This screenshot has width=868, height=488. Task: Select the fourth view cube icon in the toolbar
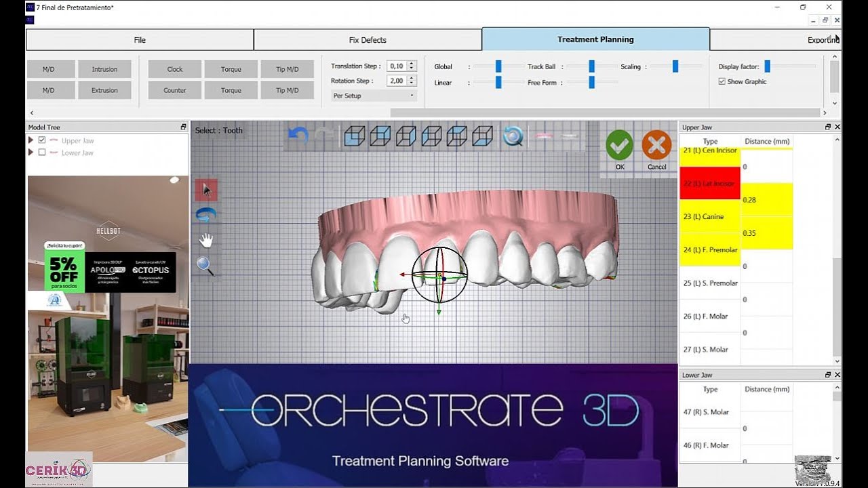tap(431, 136)
